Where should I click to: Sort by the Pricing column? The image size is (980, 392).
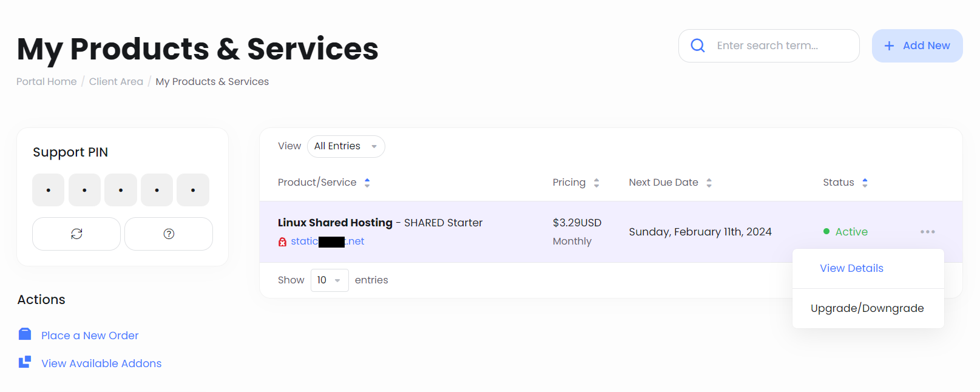pos(576,183)
